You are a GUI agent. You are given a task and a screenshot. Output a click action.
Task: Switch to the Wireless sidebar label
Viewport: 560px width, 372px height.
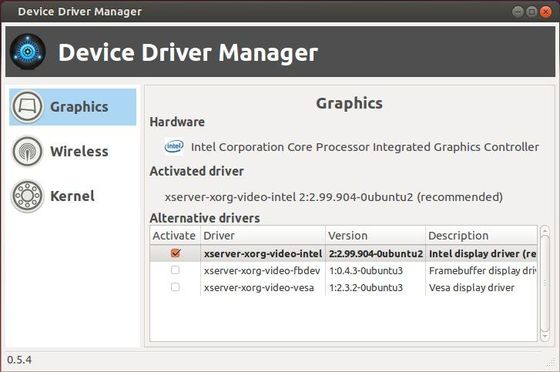tap(79, 152)
